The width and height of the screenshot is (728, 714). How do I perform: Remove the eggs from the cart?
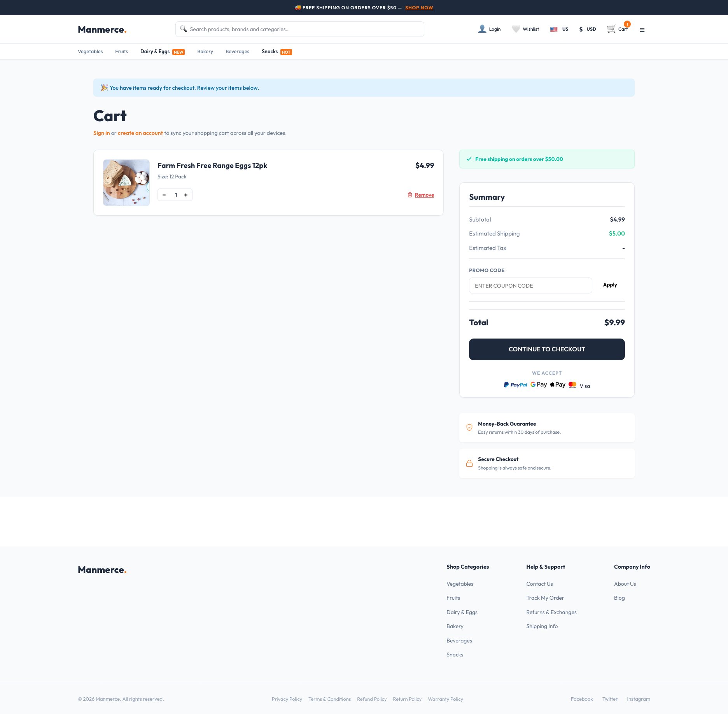point(424,195)
